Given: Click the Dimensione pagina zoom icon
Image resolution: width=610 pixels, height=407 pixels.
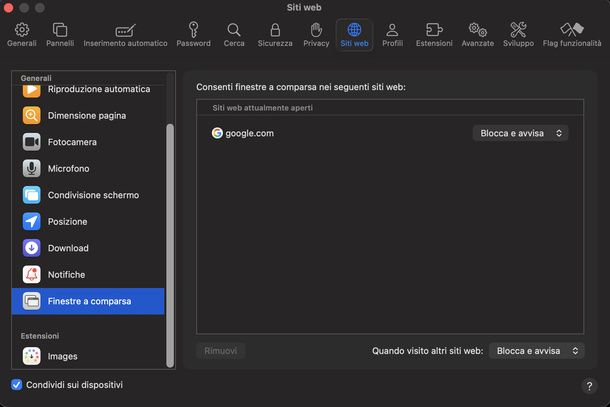Looking at the screenshot, I should [32, 116].
